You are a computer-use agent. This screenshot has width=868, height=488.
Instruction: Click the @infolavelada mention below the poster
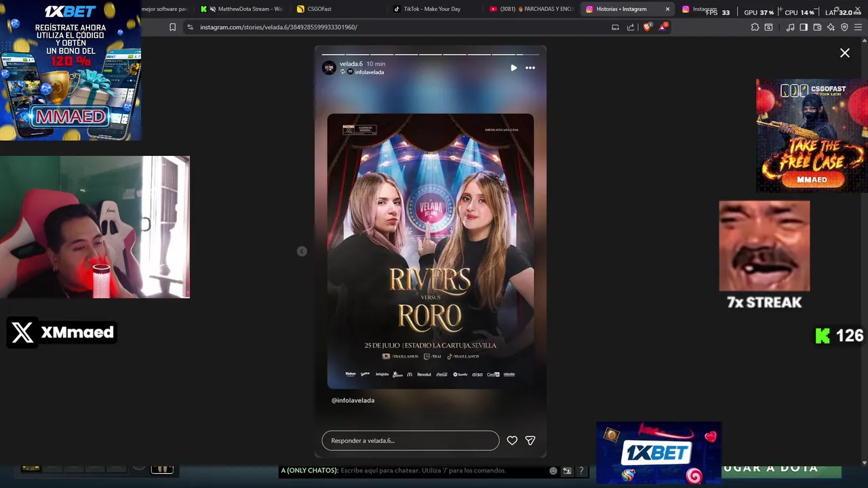pos(353,401)
